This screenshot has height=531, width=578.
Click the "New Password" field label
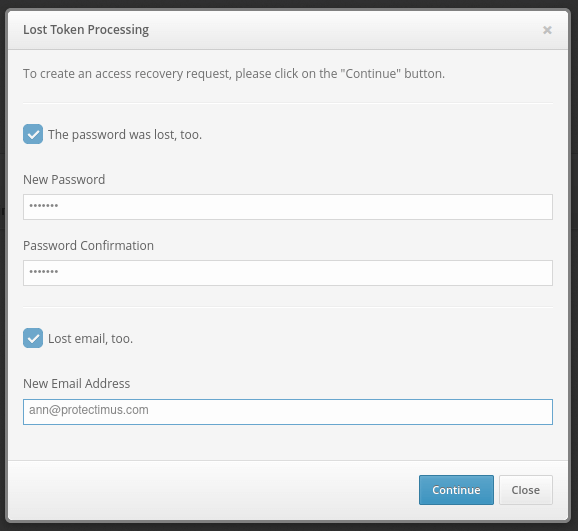[64, 180]
